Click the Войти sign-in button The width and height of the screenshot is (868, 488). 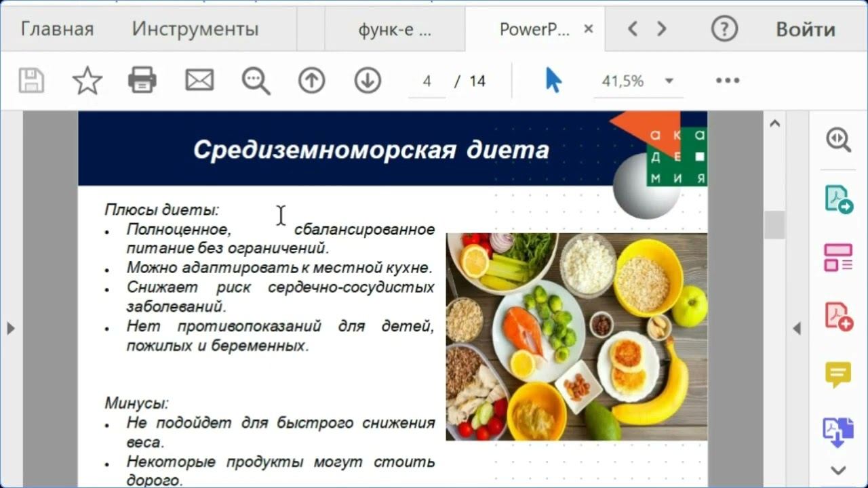tap(806, 29)
